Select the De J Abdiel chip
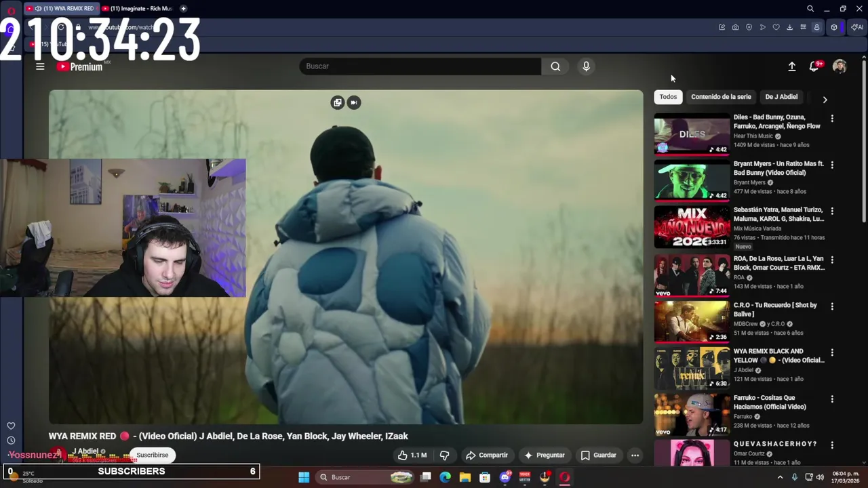Viewport: 868px width, 488px height. [781, 97]
